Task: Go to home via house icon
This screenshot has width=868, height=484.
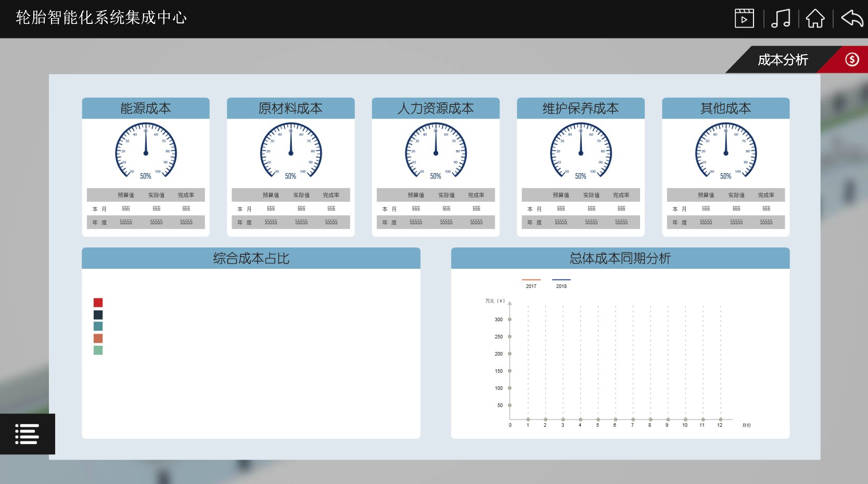Action: [x=815, y=18]
